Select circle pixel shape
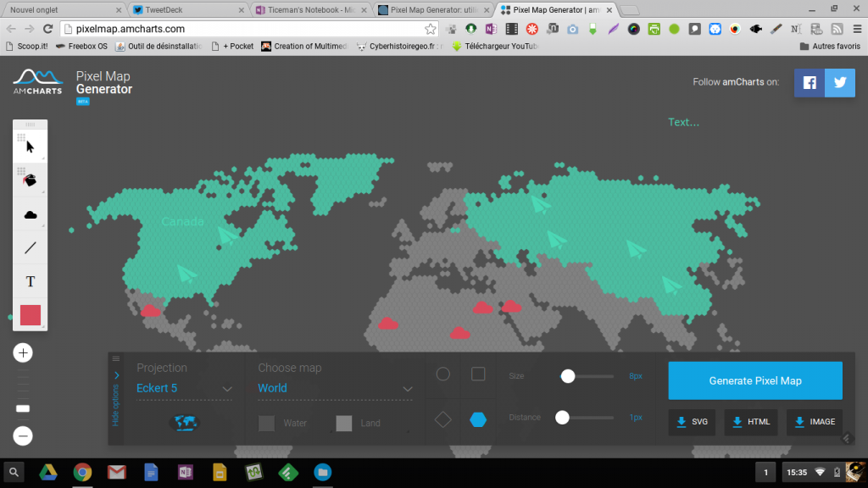This screenshot has height=488, width=868. point(442,374)
